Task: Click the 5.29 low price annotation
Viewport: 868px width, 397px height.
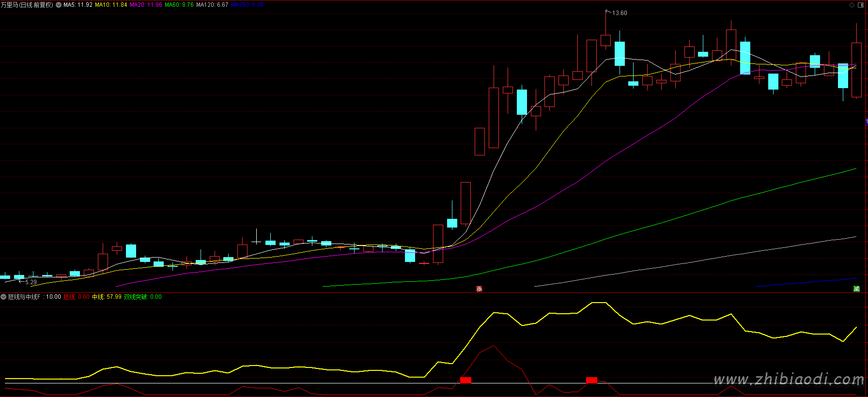Action: 31,282
